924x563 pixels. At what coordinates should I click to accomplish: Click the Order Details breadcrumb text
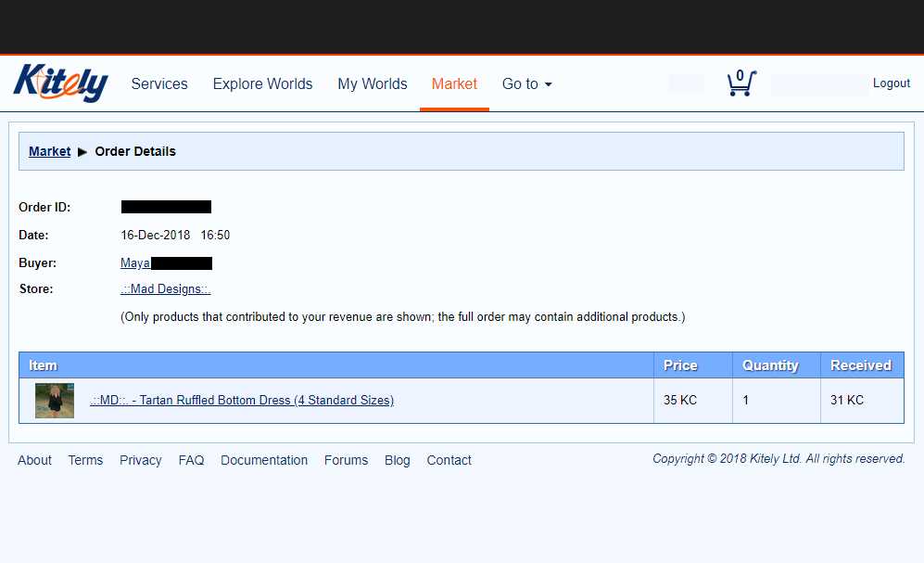pos(135,151)
